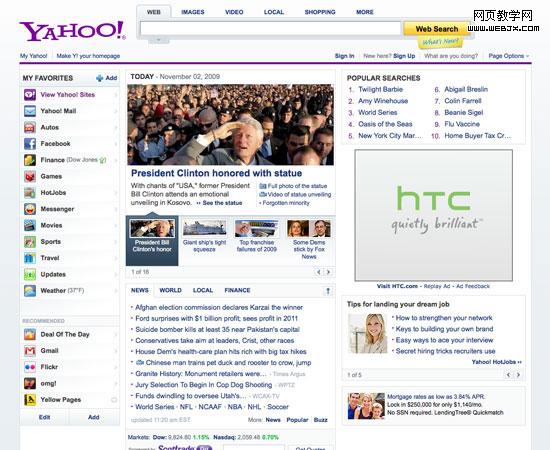Select the Local news tab

pyautogui.click(x=203, y=290)
